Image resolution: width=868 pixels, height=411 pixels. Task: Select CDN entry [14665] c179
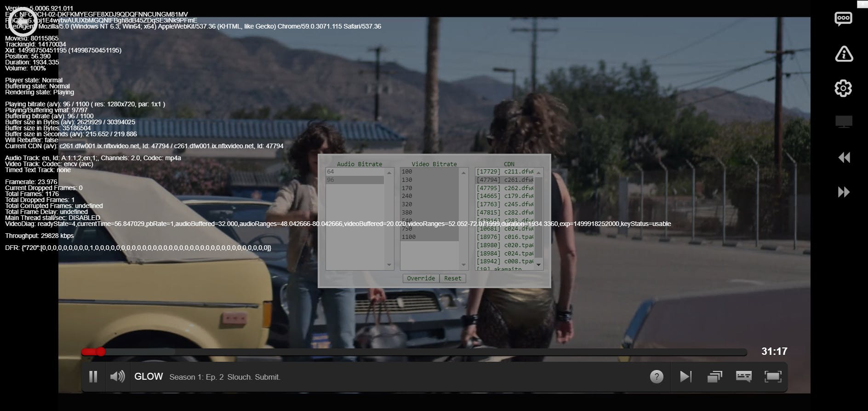coord(504,196)
